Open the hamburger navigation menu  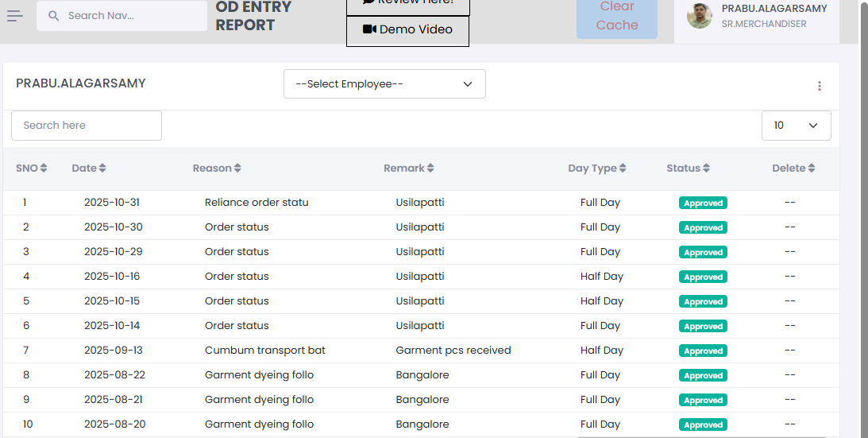[15, 16]
